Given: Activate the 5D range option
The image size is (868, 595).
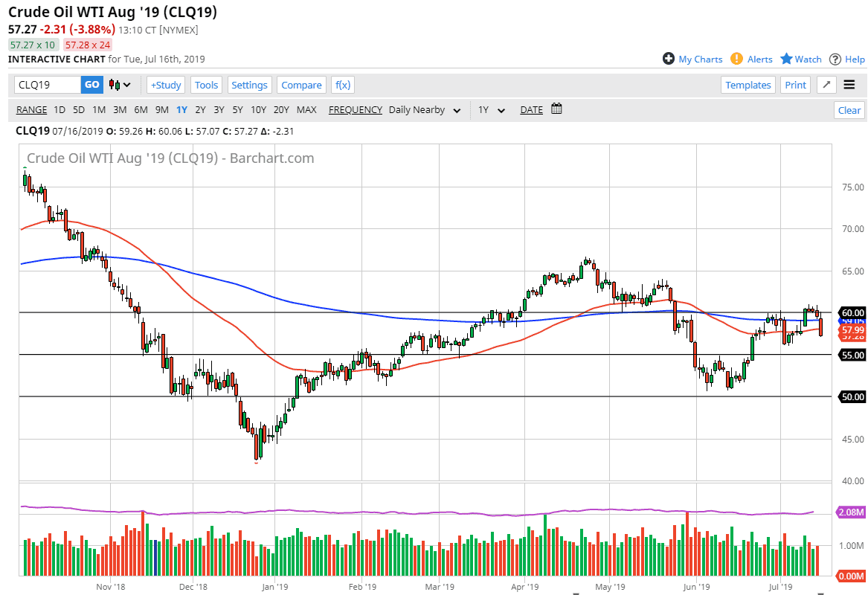Looking at the screenshot, I should pyautogui.click(x=78, y=109).
